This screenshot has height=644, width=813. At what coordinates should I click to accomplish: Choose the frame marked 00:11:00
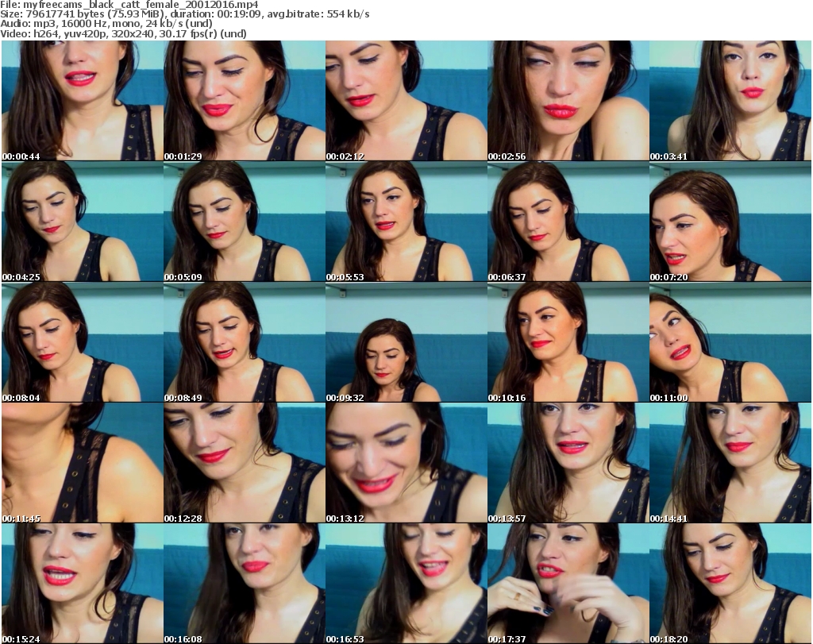point(730,342)
